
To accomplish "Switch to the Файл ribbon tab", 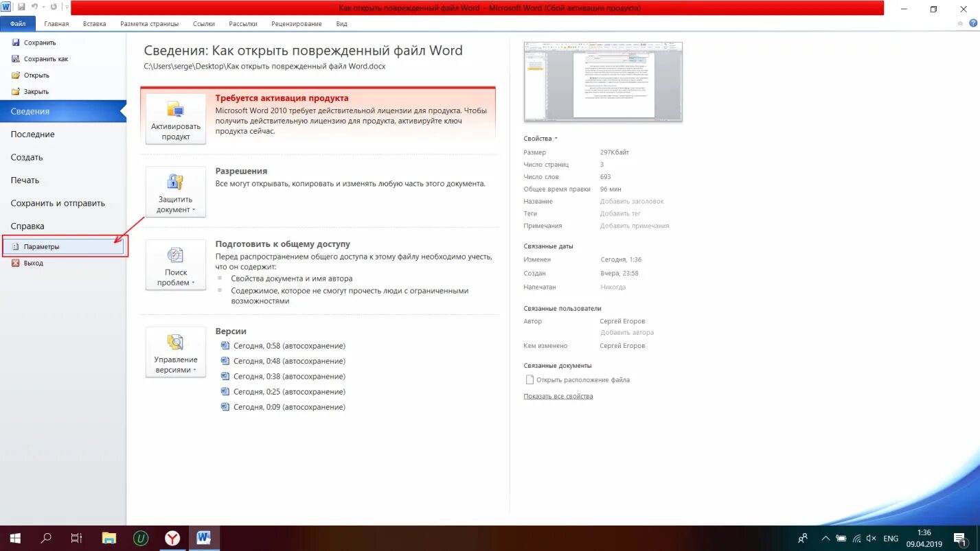I will [x=18, y=23].
